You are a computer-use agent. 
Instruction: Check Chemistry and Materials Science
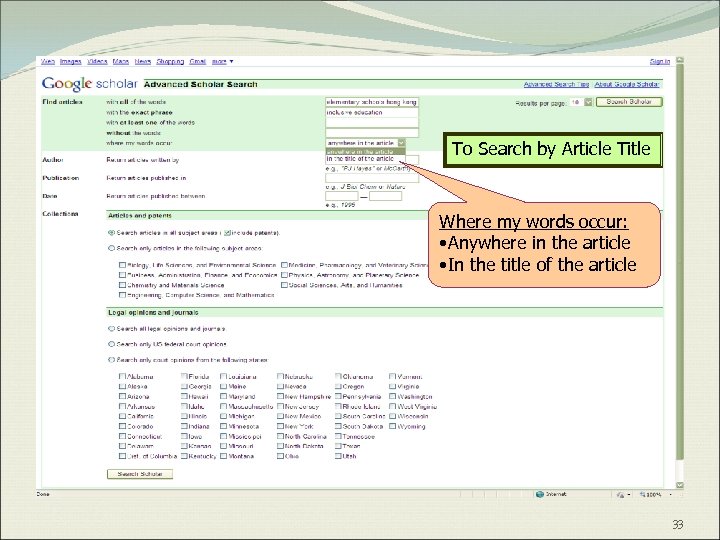tap(122, 285)
